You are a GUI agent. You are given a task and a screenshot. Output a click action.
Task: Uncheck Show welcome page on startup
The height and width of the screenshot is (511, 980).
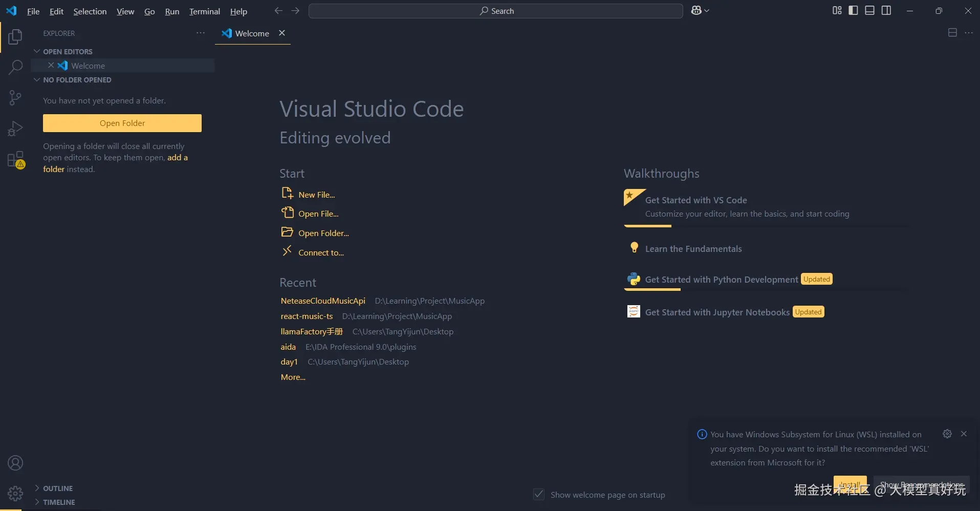539,495
